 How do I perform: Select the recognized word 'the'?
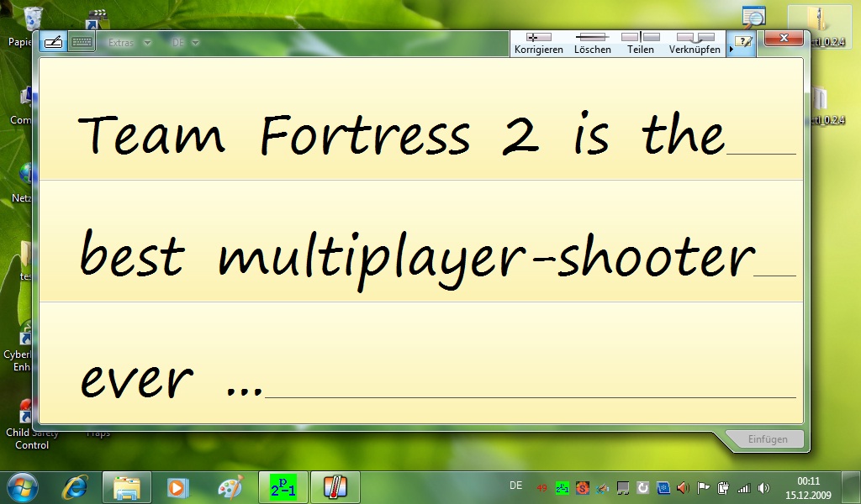pyautogui.click(x=684, y=133)
